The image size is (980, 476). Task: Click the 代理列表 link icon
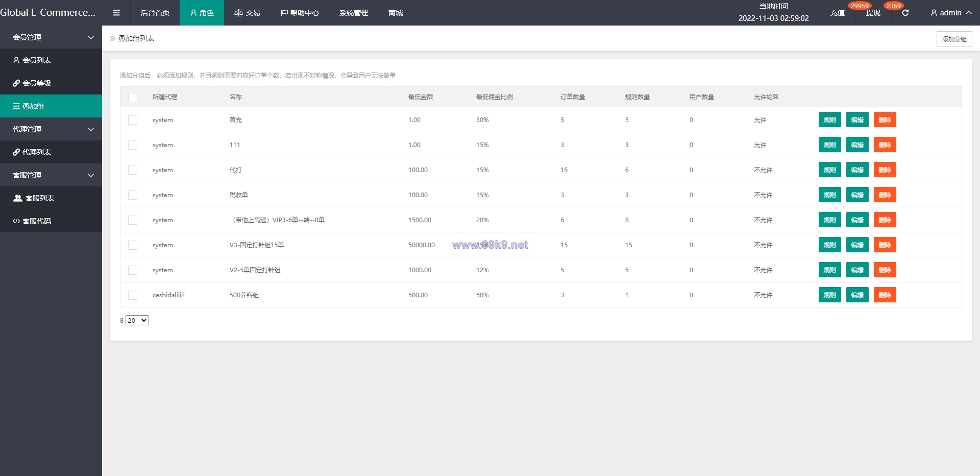(x=16, y=152)
